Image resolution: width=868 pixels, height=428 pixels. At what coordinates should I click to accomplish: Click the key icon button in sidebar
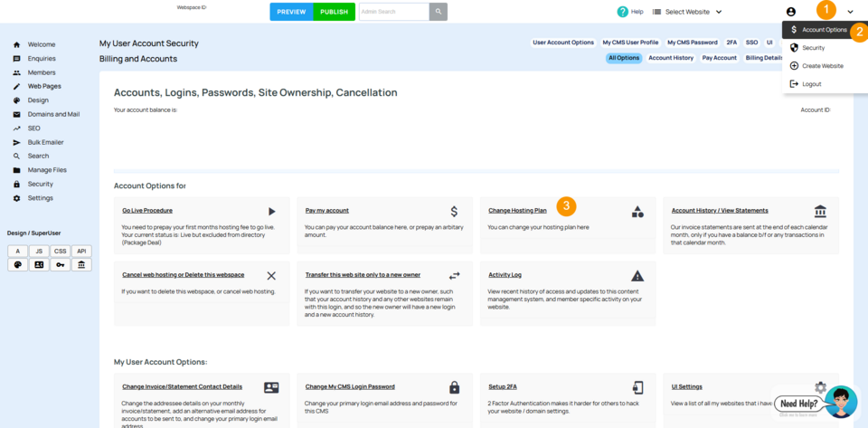coord(60,265)
